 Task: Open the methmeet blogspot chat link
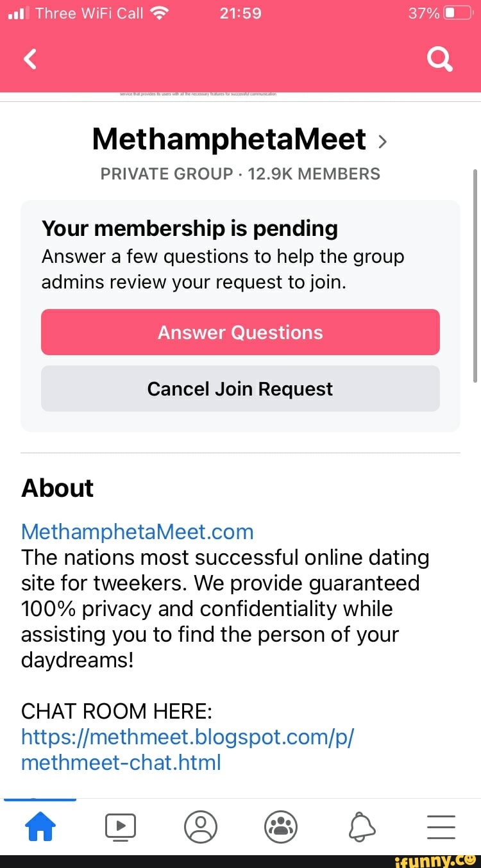click(x=187, y=749)
